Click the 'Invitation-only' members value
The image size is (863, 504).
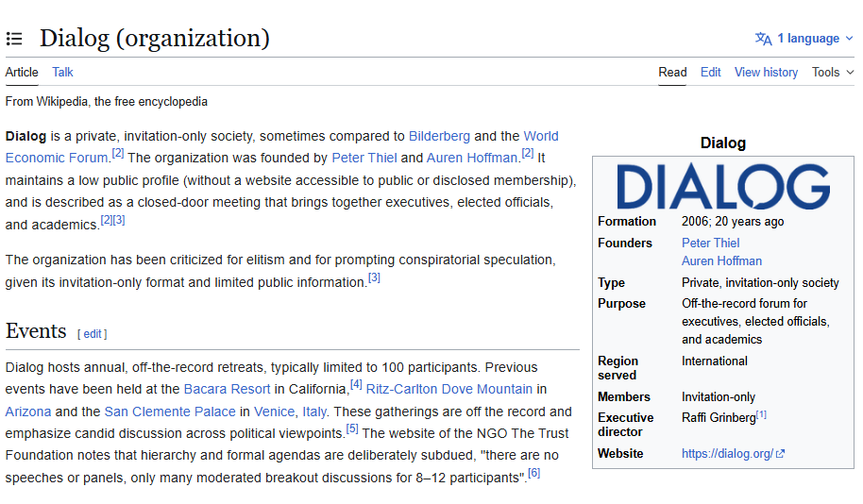719,396
